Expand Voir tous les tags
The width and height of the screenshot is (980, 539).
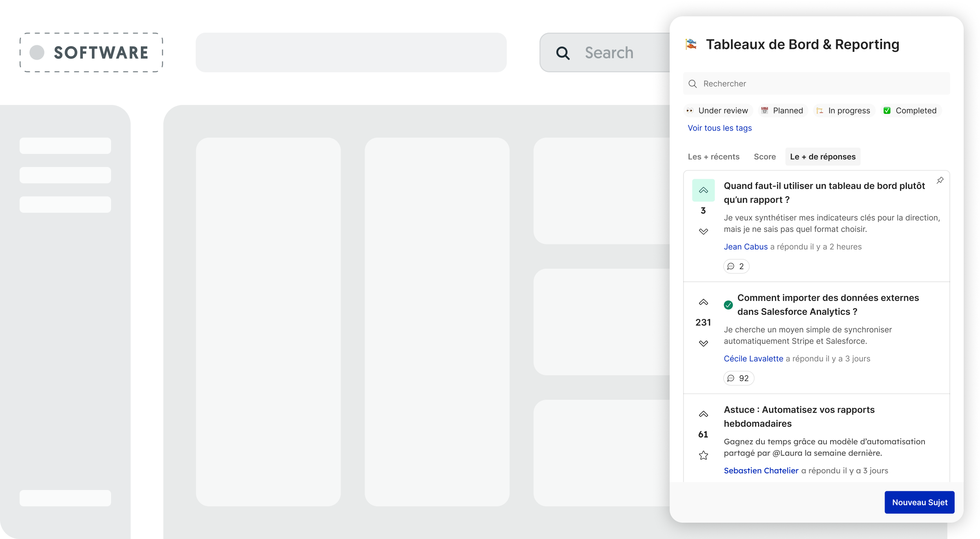(719, 128)
